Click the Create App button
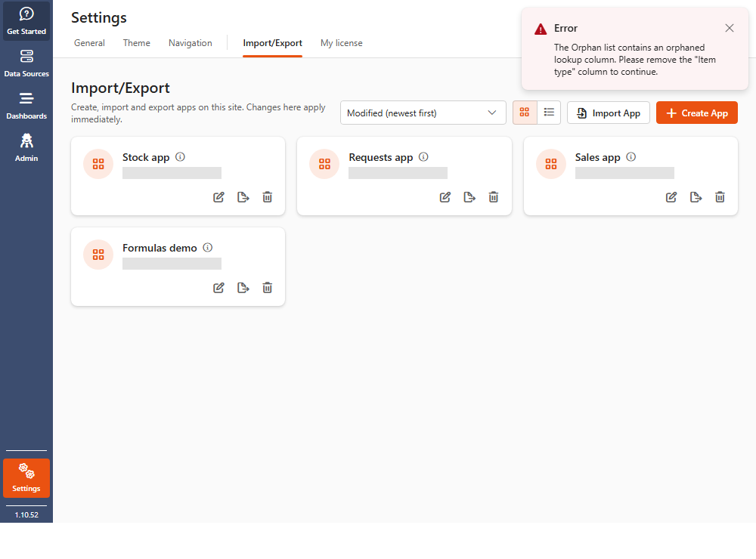 tap(697, 113)
